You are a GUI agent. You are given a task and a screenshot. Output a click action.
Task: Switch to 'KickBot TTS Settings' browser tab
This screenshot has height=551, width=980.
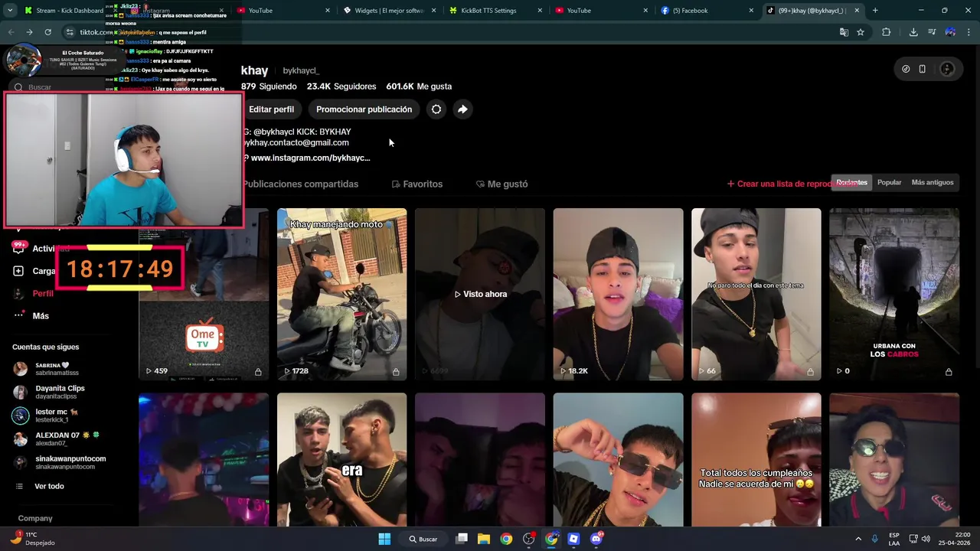495,11
